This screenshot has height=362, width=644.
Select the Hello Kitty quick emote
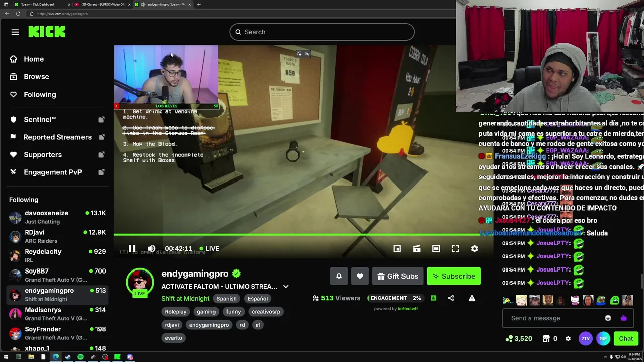pyautogui.click(x=575, y=300)
